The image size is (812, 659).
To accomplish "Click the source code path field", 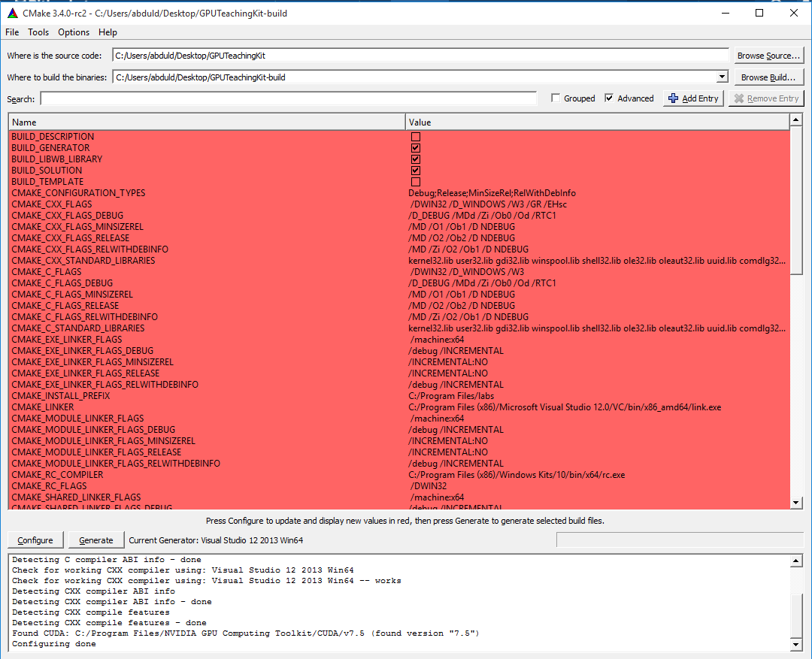I will click(x=420, y=56).
